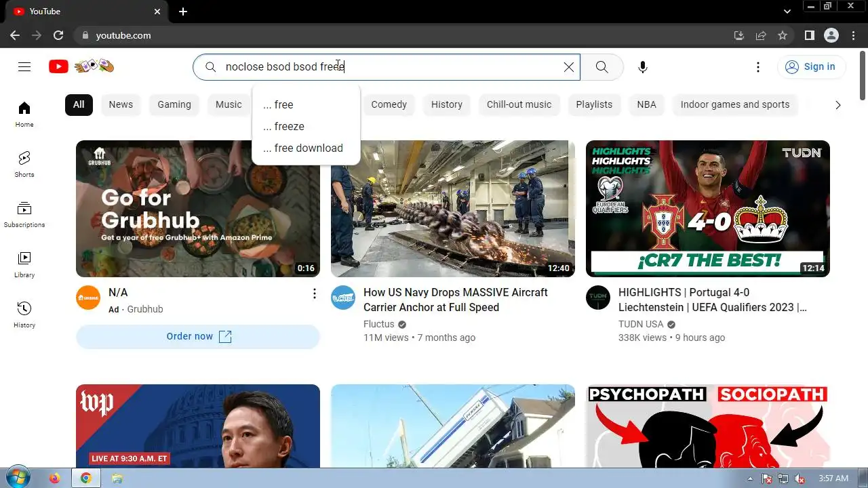This screenshot has width=868, height=488.
Task: Open the Psychopath Sociopath video thumbnail
Action: pyautogui.click(x=708, y=426)
